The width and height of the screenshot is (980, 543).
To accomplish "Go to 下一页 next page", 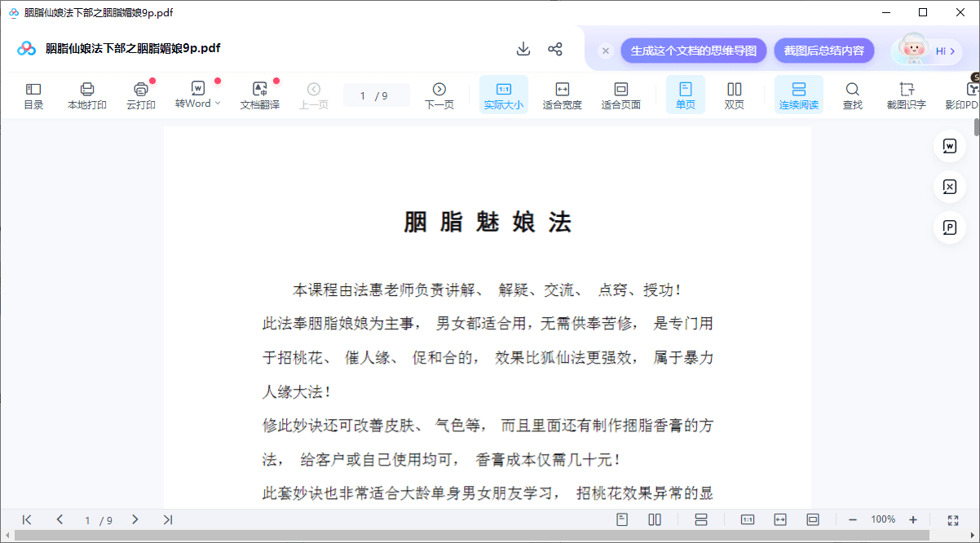I will point(439,95).
